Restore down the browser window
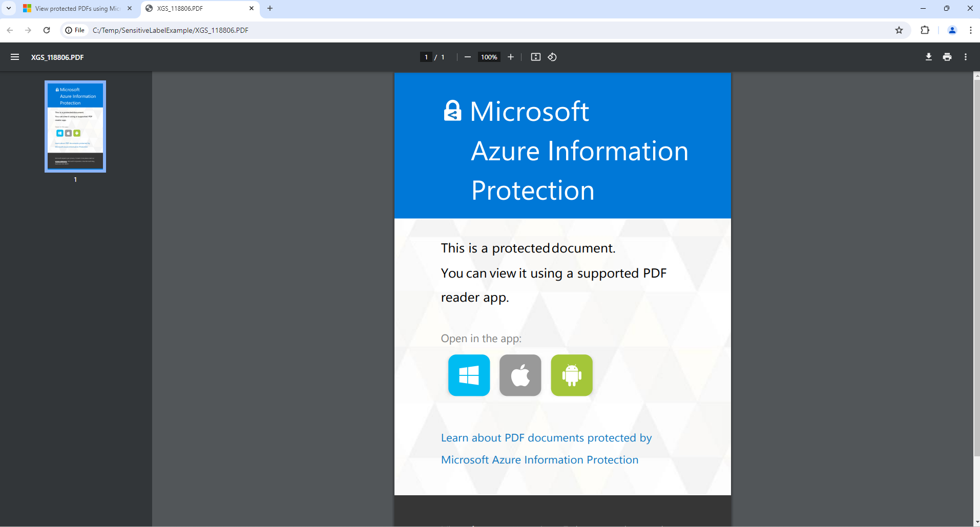980x527 pixels. point(947,8)
